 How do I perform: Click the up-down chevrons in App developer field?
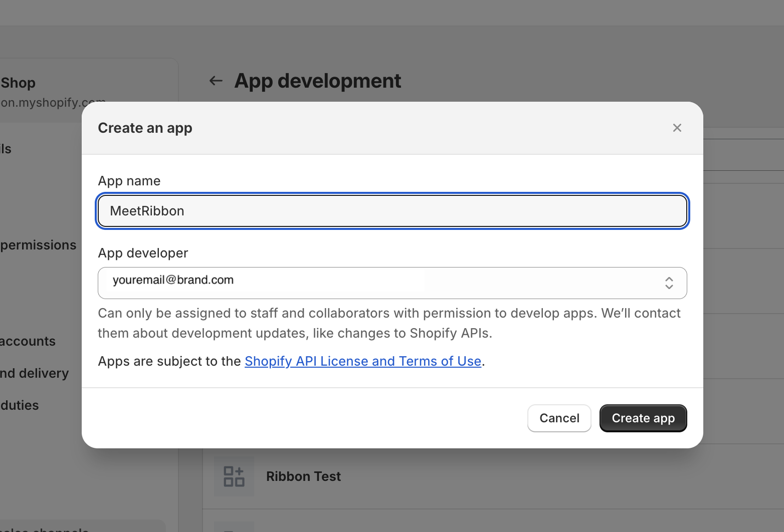[x=669, y=283]
